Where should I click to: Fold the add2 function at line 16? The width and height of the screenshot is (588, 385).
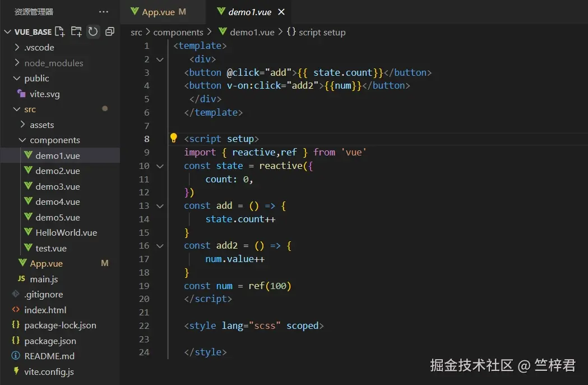click(160, 246)
